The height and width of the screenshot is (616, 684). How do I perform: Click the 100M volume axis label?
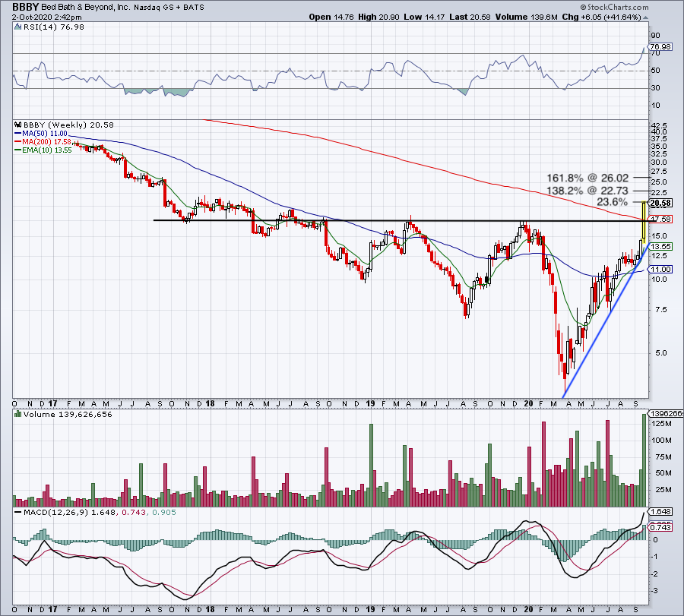[x=661, y=441]
